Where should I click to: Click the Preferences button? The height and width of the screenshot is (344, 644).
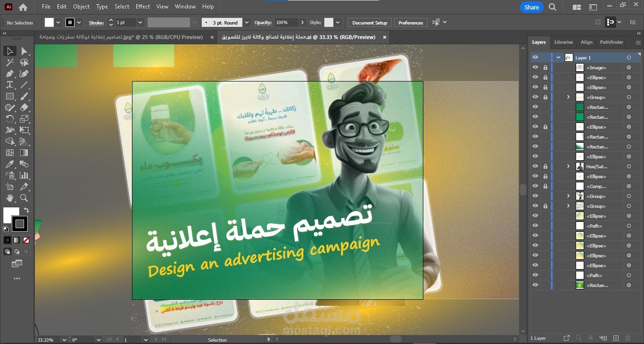click(x=411, y=23)
